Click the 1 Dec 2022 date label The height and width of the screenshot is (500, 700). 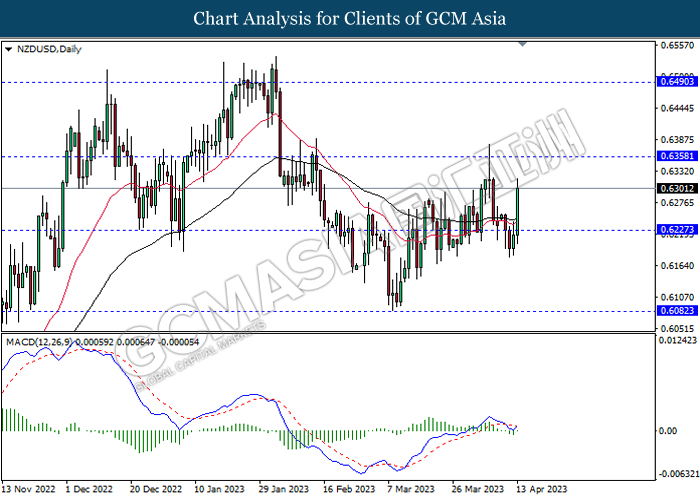89,489
